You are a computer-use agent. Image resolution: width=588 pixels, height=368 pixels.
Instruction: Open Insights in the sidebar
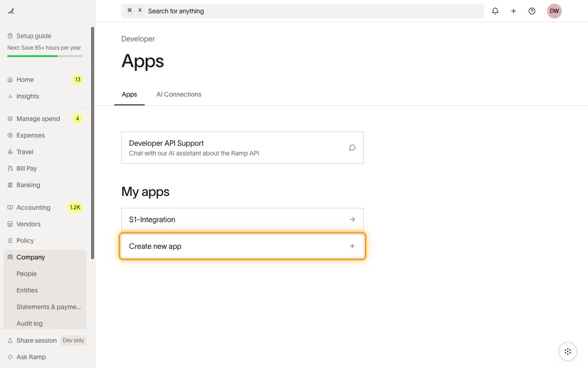tap(45, 96)
